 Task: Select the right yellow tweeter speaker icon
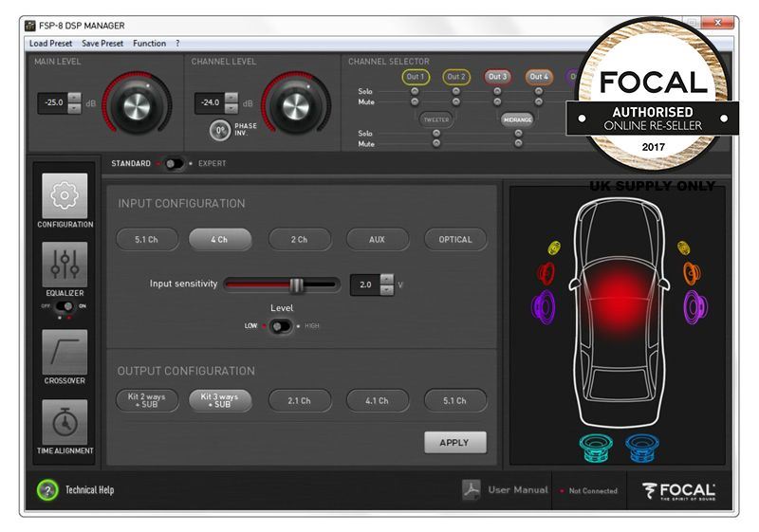point(683,248)
